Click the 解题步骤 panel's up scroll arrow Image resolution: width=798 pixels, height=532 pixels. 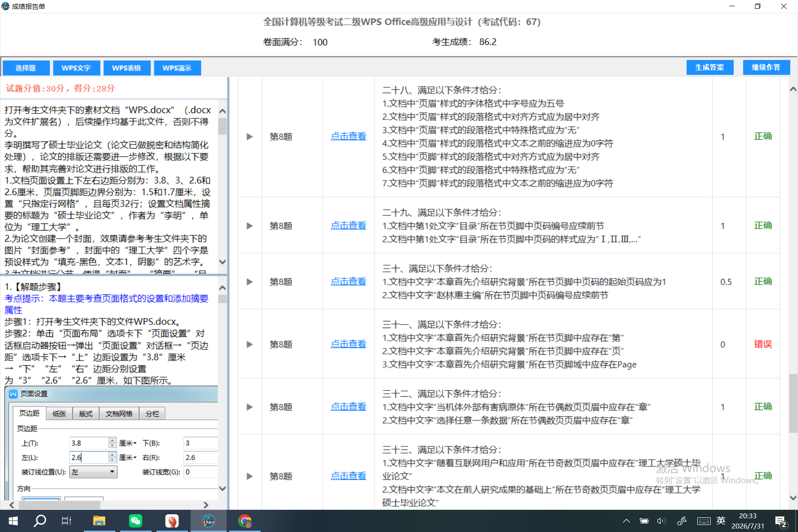[223, 288]
